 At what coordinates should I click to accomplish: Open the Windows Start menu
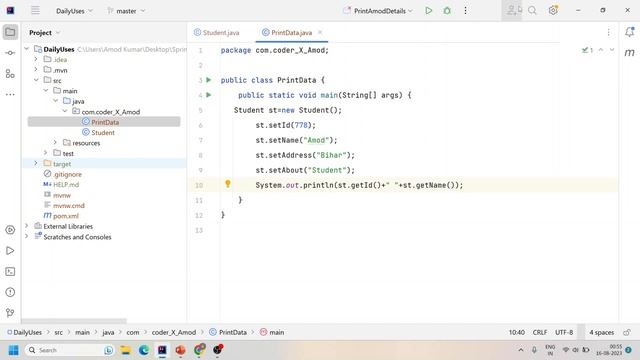[x=13, y=350]
